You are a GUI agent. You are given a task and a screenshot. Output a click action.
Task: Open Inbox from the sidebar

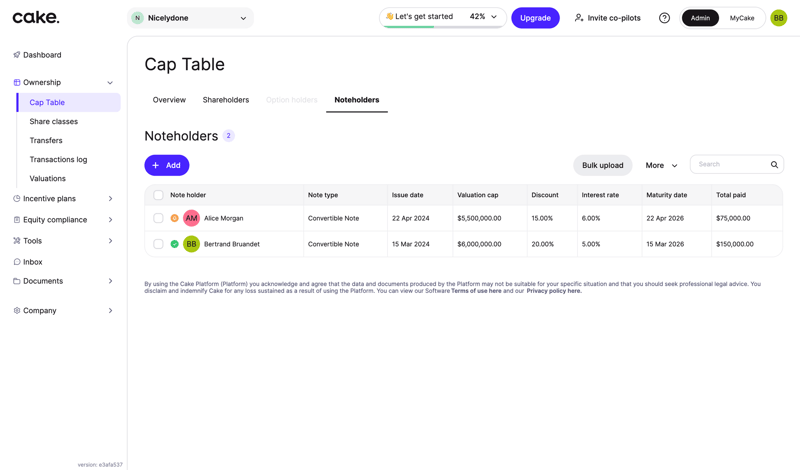click(33, 262)
